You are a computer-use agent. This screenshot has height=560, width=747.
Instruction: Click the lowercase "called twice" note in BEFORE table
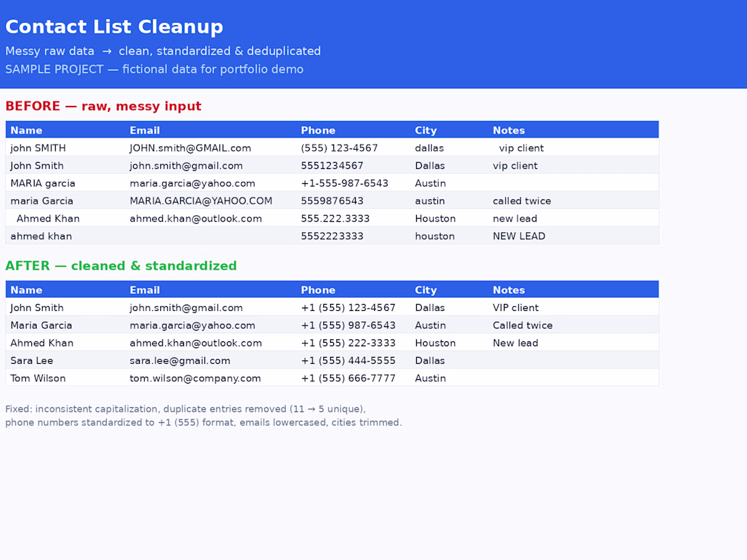(x=522, y=200)
